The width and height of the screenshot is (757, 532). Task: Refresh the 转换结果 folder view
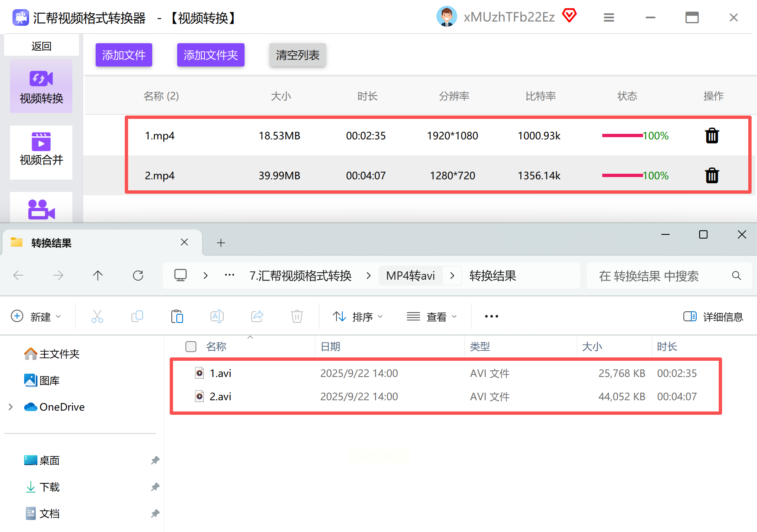(138, 276)
